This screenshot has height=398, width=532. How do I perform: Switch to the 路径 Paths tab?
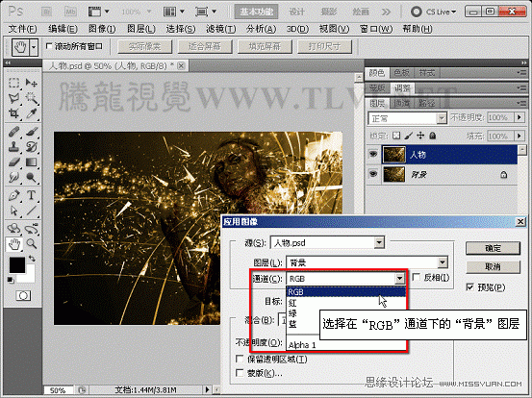tap(426, 103)
